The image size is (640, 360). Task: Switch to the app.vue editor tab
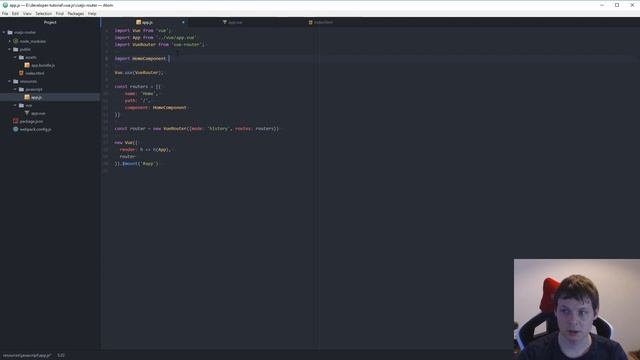tap(233, 22)
